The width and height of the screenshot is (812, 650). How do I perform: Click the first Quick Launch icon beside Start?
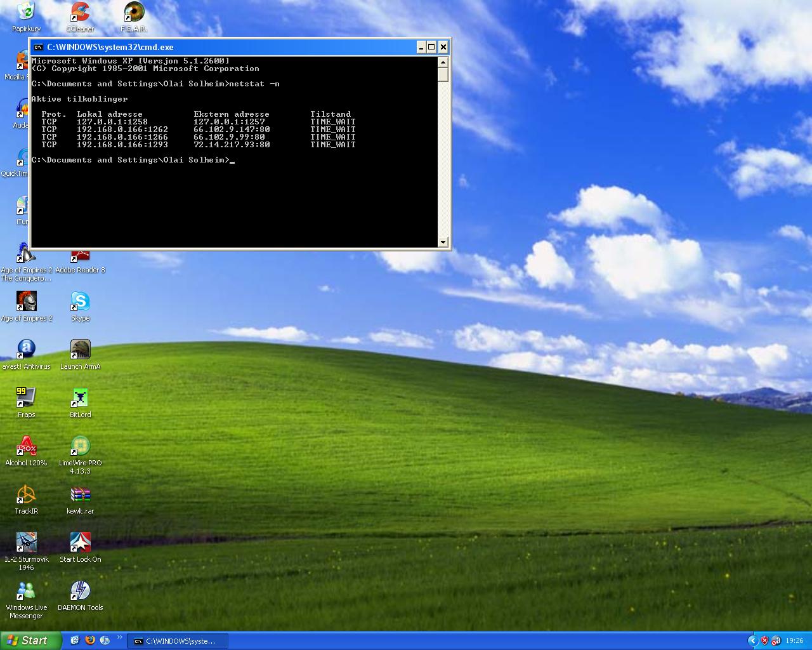pyautogui.click(x=75, y=640)
